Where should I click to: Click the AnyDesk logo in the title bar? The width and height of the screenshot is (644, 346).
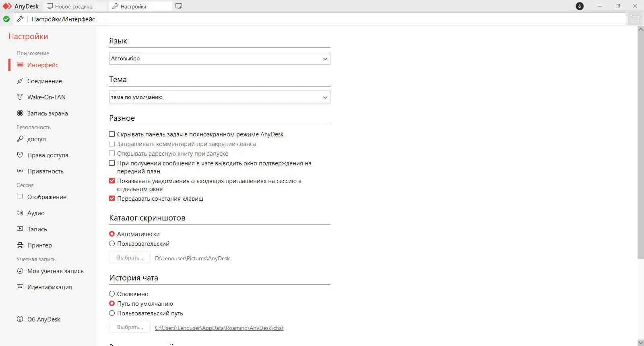(x=7, y=6)
